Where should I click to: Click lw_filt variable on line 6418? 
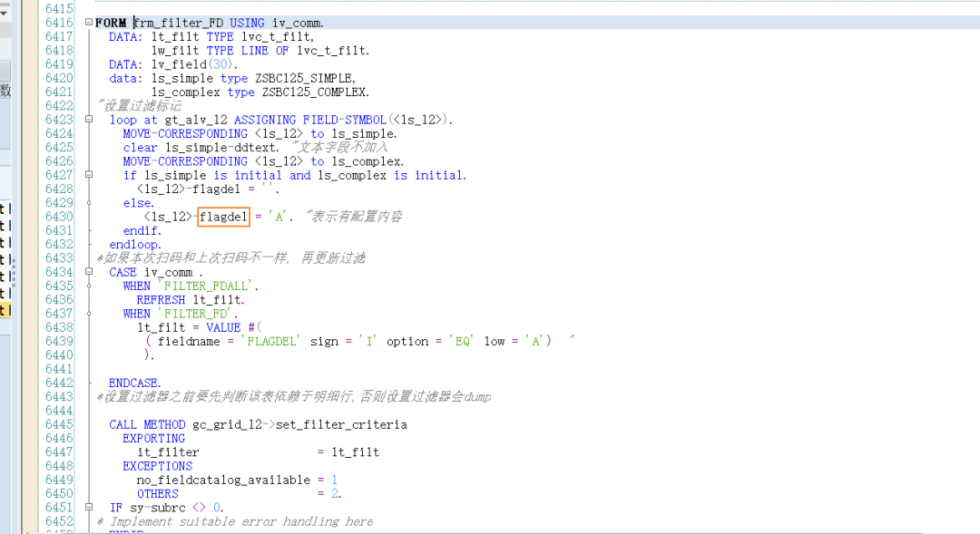[175, 51]
